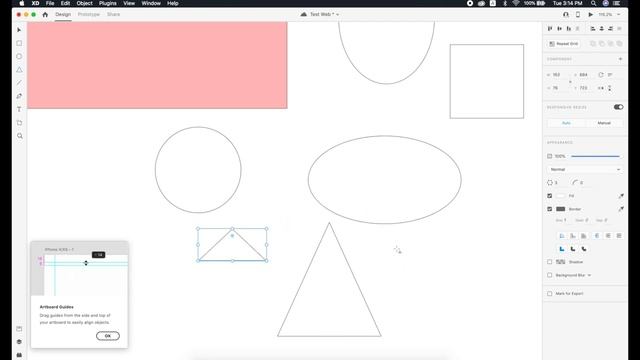Viewport: 640px width, 360px height.
Task: Align selection to horizontal center
Action: [x=602, y=29]
